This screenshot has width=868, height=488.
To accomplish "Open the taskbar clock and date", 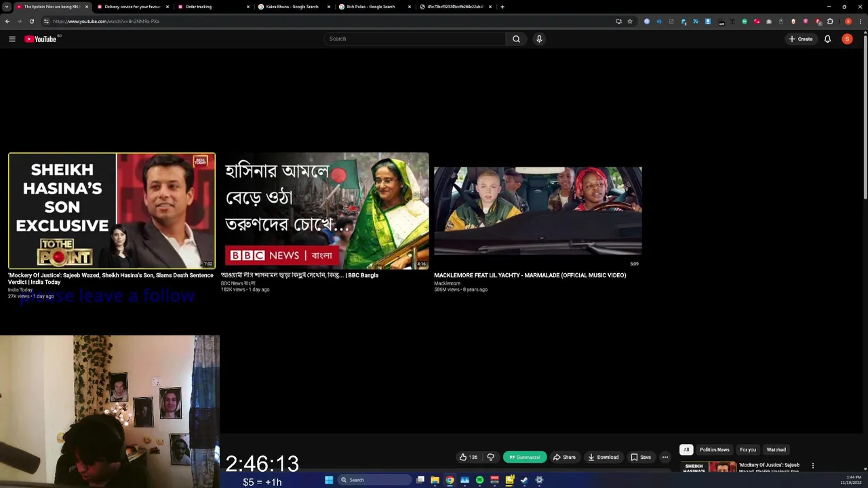I will tap(851, 480).
